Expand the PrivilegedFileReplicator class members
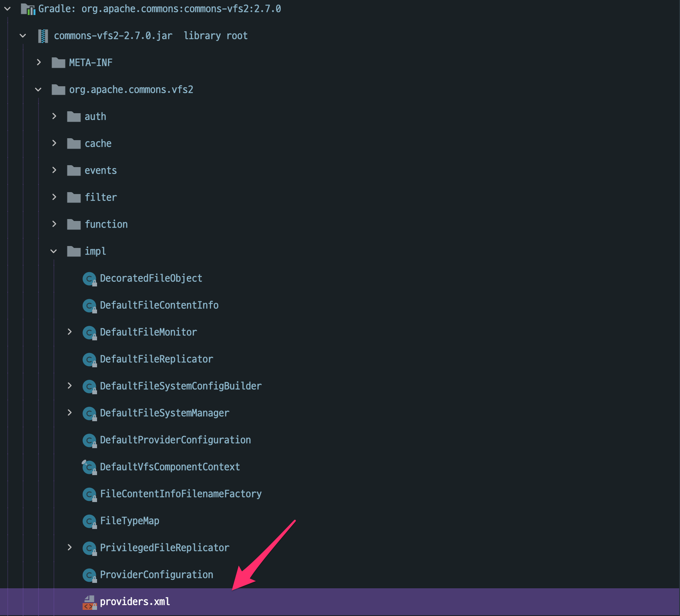Image resolution: width=680 pixels, height=616 pixels. tap(69, 547)
